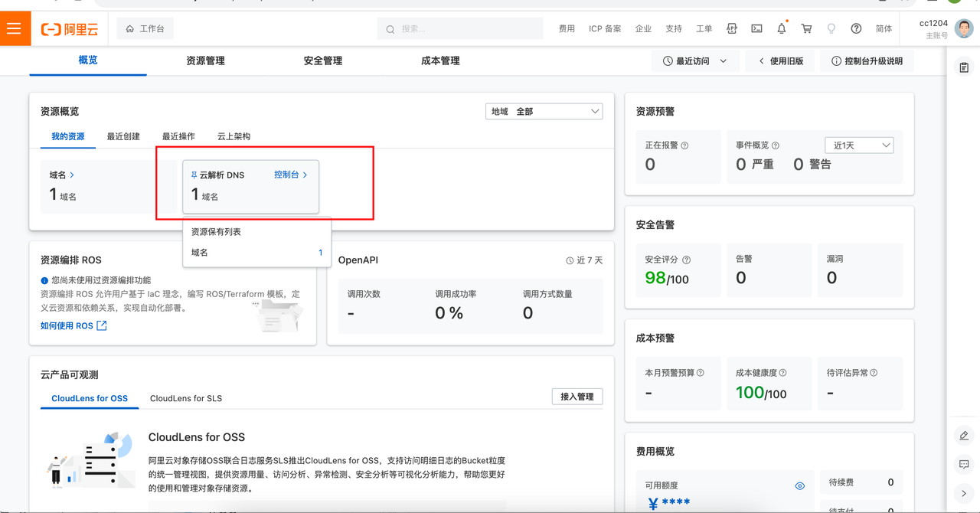This screenshot has height=513, width=980.
Task: Select the 最近创建 sub-tab
Action: pyautogui.click(x=123, y=136)
